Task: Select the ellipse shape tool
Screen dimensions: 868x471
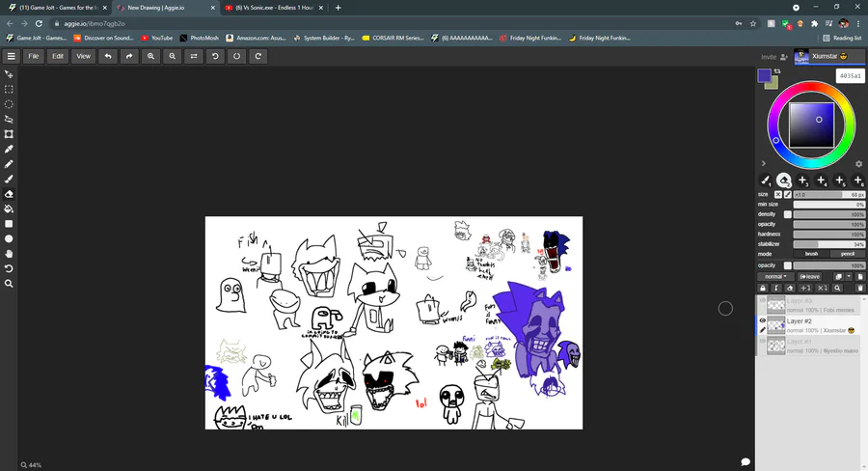Action: [x=9, y=238]
